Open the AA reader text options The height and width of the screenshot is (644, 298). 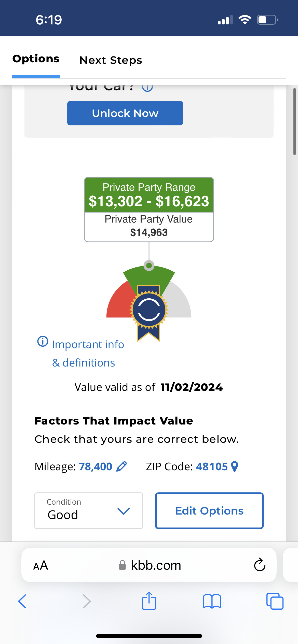(41, 565)
